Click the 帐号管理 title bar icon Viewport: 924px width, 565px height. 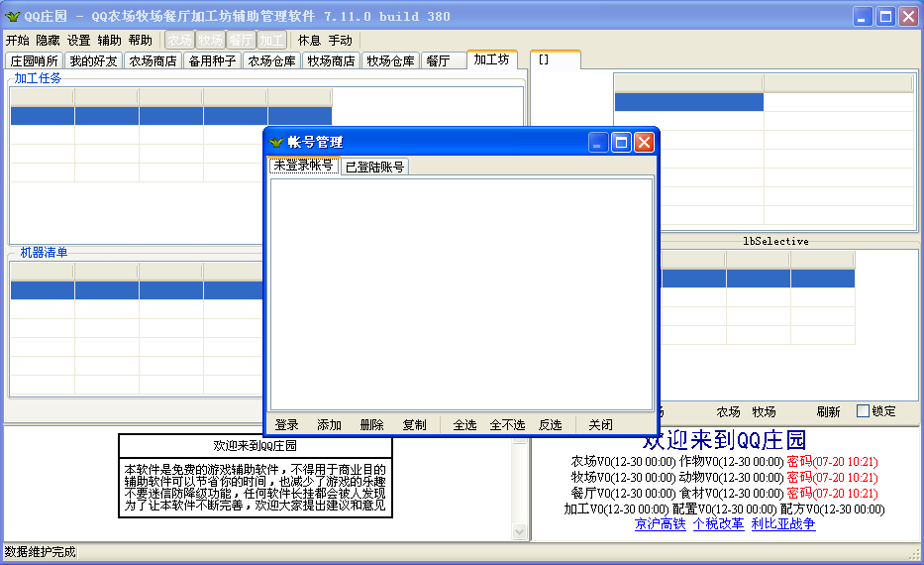coord(276,142)
